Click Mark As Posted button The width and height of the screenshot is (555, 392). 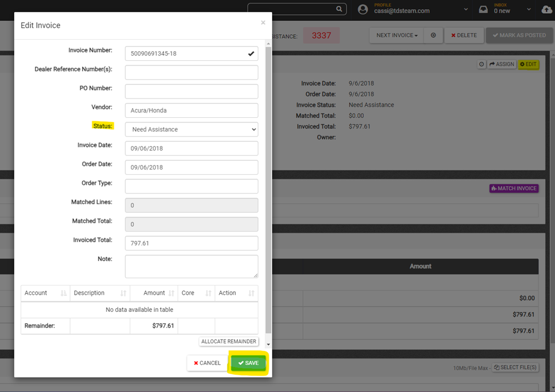519,35
